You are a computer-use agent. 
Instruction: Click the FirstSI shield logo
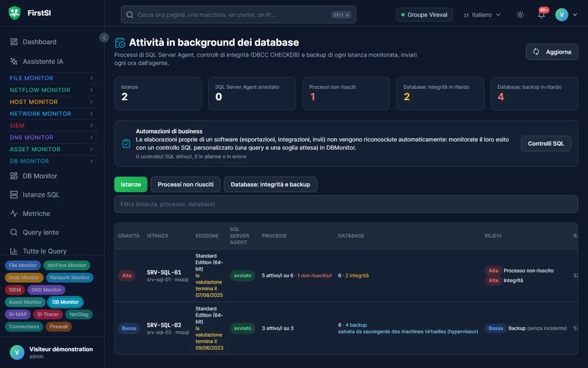[x=15, y=13]
